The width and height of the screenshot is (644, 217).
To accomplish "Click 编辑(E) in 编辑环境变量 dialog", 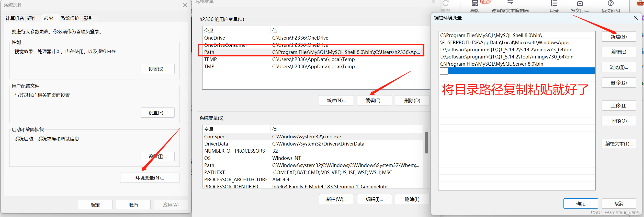I will pos(619,52).
